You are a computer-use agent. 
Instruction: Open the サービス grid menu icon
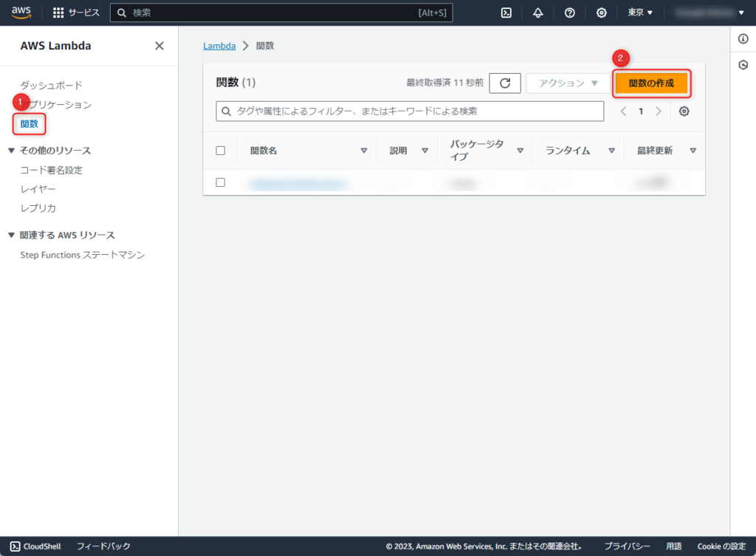pos(58,13)
